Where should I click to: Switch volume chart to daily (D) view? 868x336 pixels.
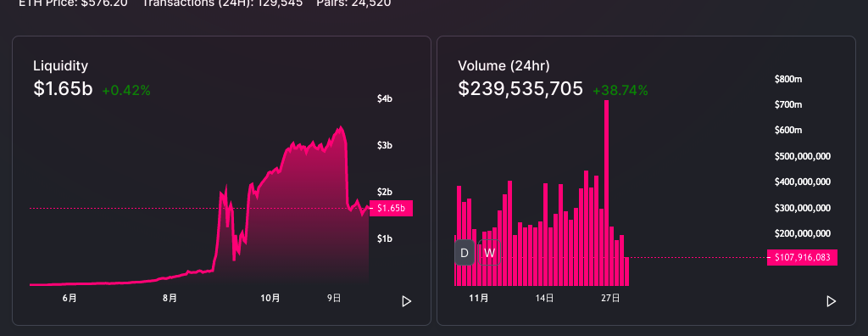coord(465,253)
